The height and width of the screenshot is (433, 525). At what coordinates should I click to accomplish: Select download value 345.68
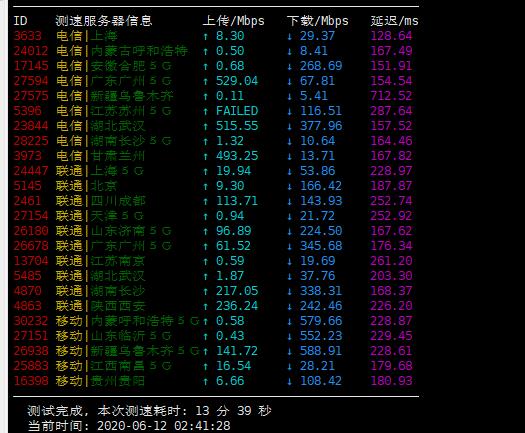tap(321, 246)
